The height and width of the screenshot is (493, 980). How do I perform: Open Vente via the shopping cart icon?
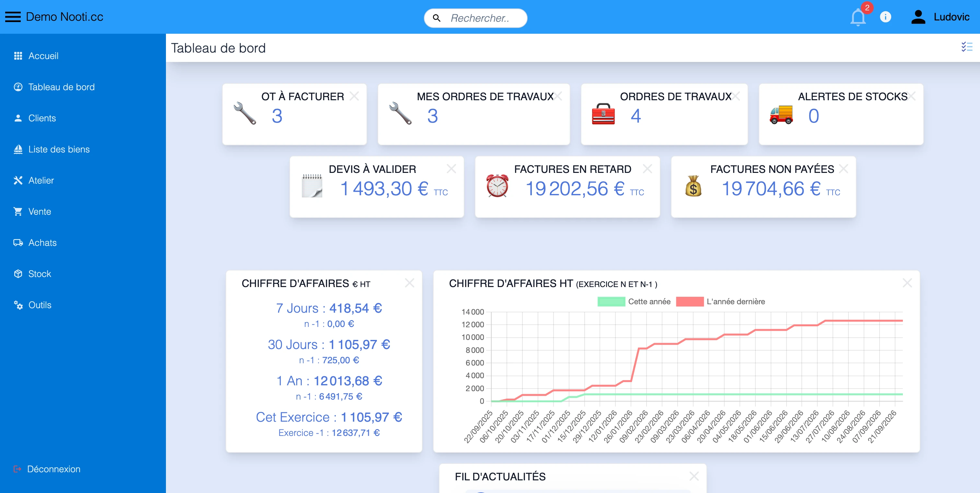18,211
